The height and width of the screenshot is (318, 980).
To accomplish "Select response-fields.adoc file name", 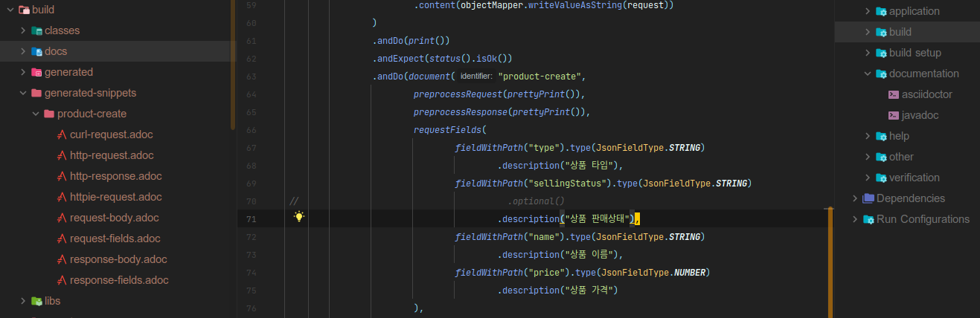I will 119,280.
